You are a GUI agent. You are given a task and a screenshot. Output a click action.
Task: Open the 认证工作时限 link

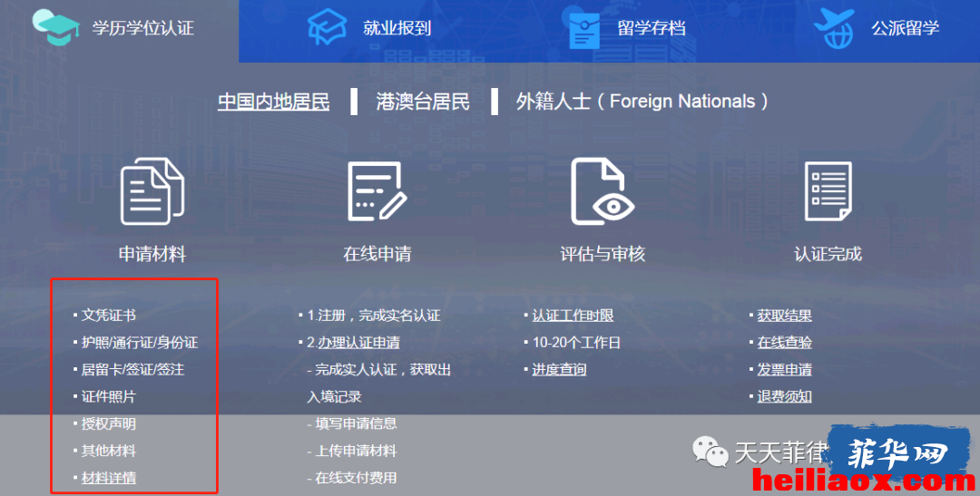(573, 316)
